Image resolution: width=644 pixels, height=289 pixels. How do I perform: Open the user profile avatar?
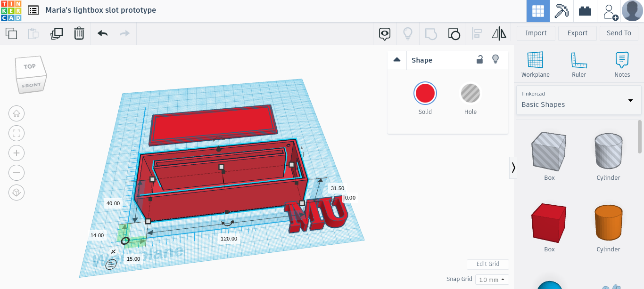[632, 11]
